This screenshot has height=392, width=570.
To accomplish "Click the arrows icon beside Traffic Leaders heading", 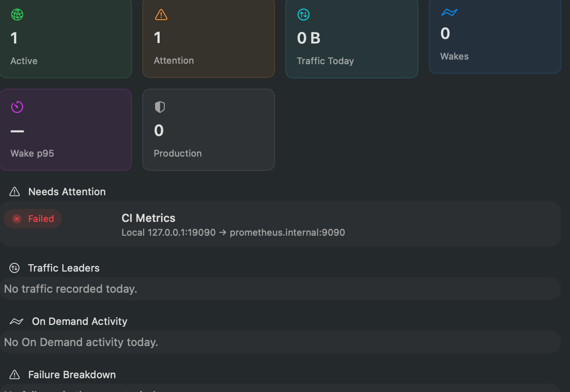I will click(15, 268).
